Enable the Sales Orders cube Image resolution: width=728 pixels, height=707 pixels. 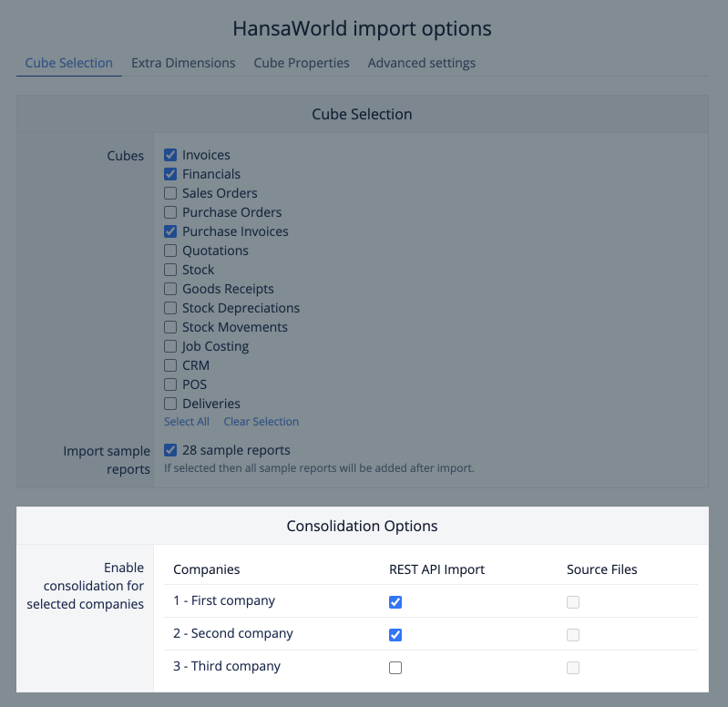pos(170,193)
